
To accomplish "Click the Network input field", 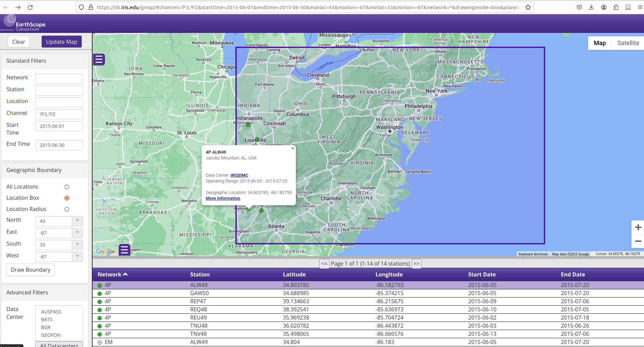I will coord(59,79).
